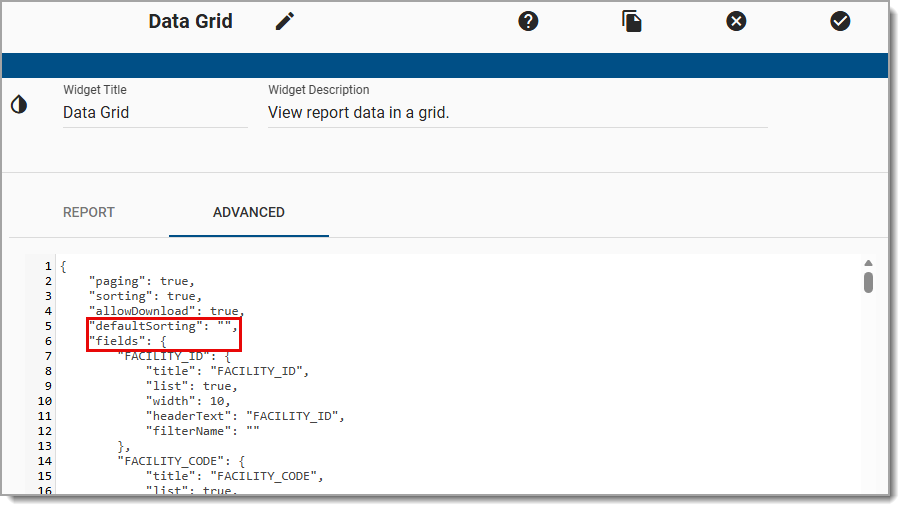Image resolution: width=905 pixels, height=511 pixels.
Task: Click the "filterName": "" line
Action: tap(203, 431)
